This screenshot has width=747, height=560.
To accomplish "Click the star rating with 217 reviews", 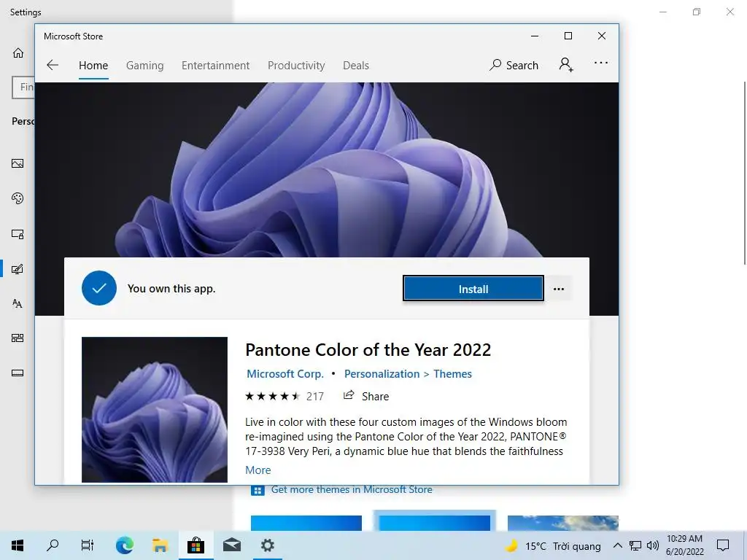I will (x=285, y=396).
